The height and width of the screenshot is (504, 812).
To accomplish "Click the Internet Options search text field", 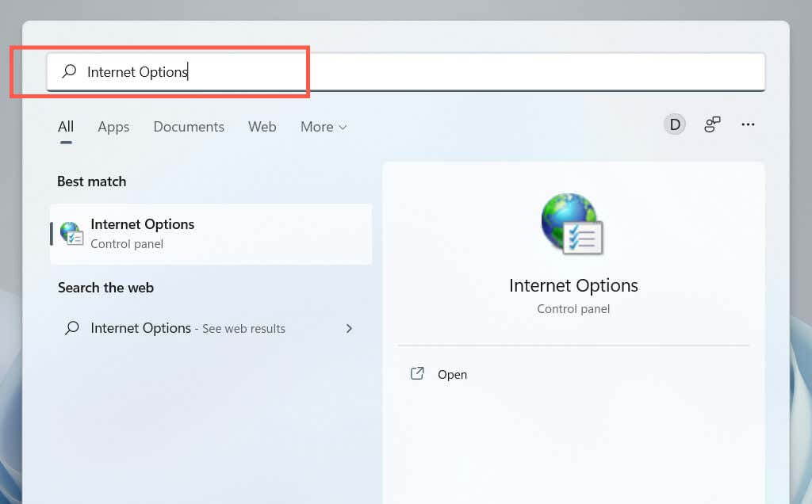I will coord(405,72).
